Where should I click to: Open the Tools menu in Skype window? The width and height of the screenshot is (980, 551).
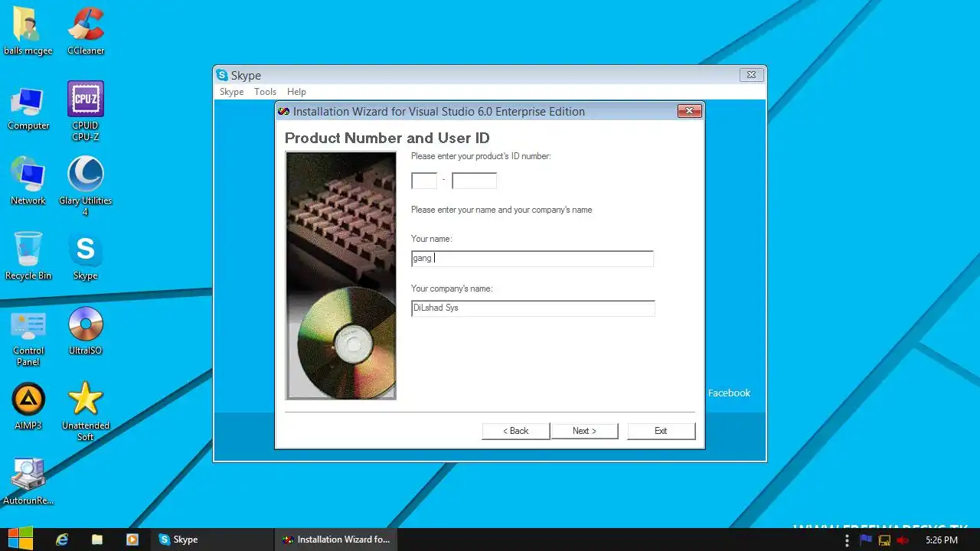[265, 92]
